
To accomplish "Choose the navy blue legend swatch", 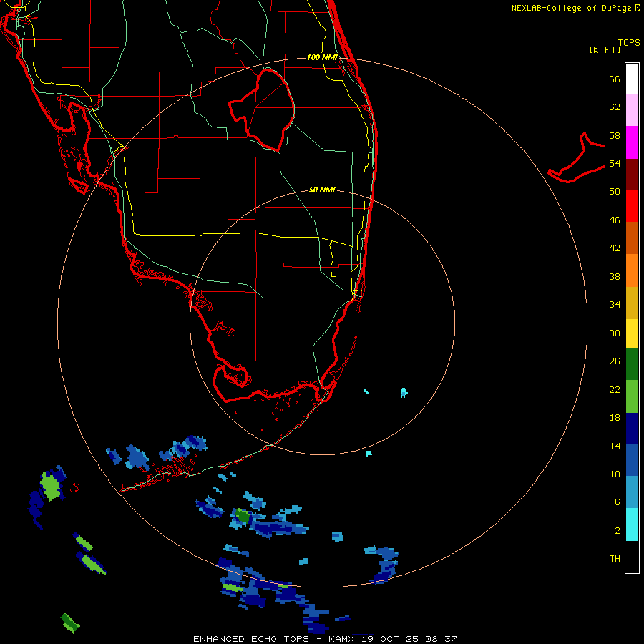I will 632,429.
